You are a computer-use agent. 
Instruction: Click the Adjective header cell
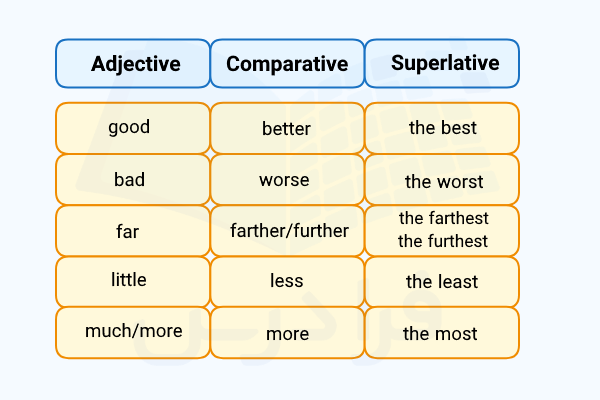point(133,64)
